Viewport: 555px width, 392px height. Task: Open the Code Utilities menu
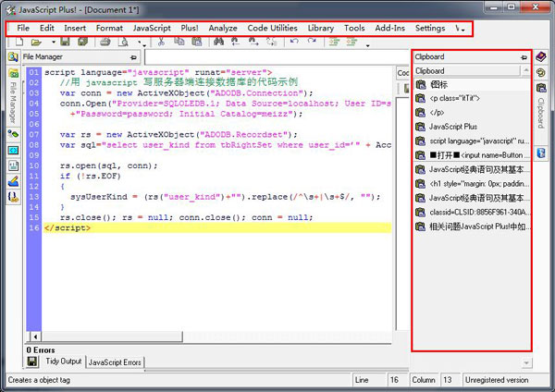coord(272,28)
